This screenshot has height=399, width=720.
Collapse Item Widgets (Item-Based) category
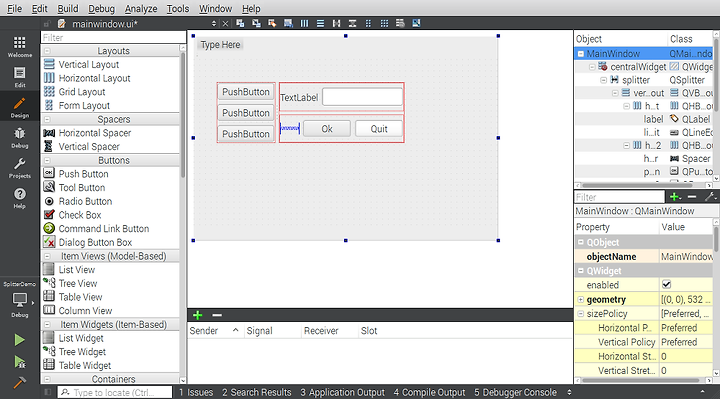(x=47, y=325)
